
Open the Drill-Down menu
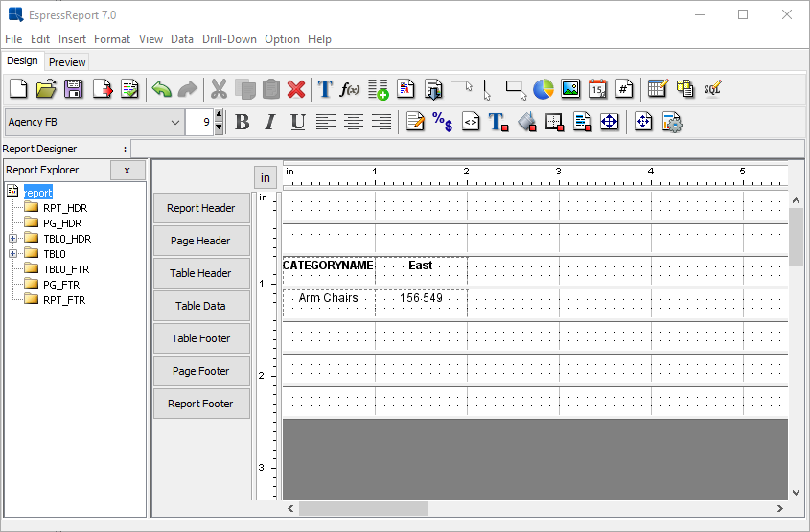(x=229, y=39)
